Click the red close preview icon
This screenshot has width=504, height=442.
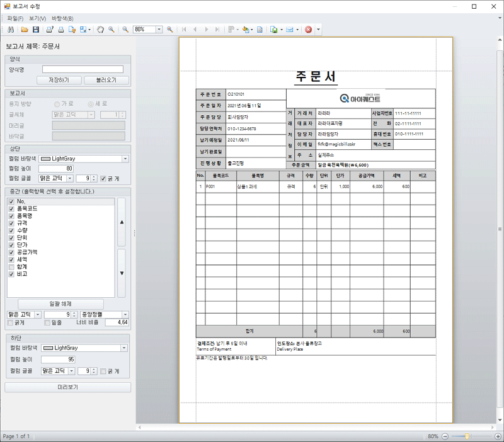[x=308, y=30]
